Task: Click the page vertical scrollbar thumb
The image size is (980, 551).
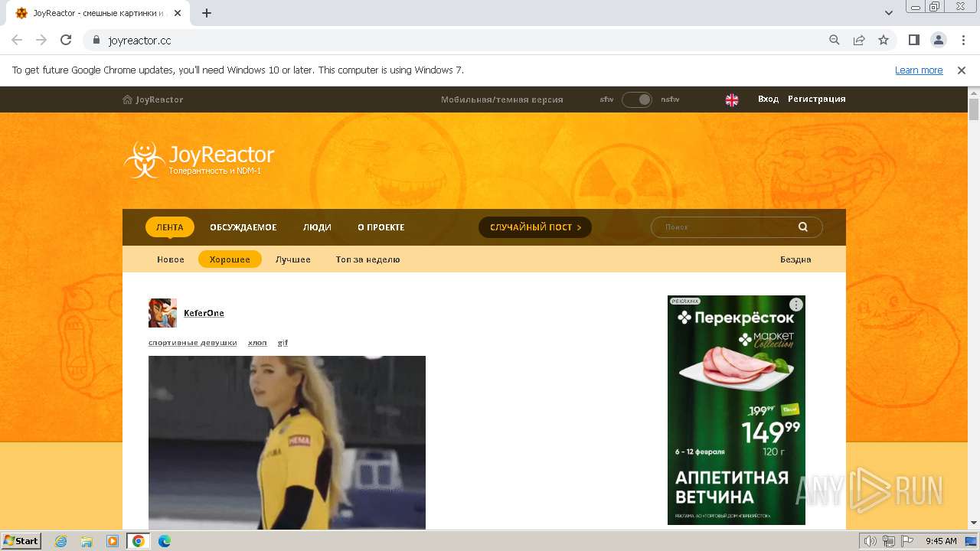Action: click(974, 109)
